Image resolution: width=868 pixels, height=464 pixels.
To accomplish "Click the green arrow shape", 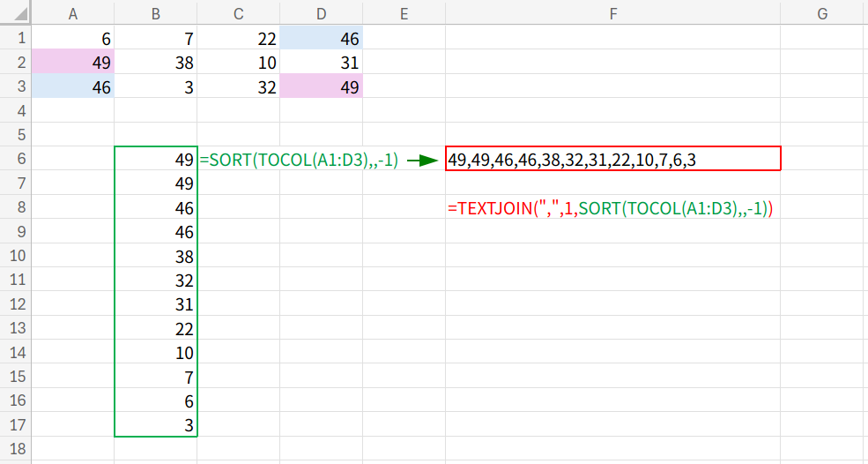I will pos(423,161).
